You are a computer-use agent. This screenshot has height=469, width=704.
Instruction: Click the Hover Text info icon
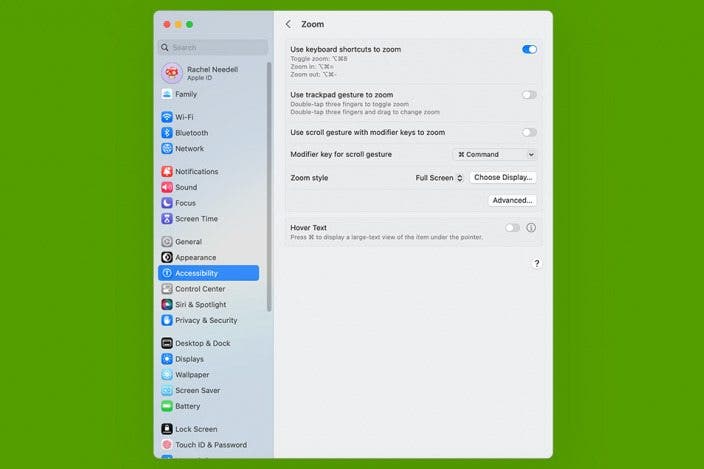[531, 228]
